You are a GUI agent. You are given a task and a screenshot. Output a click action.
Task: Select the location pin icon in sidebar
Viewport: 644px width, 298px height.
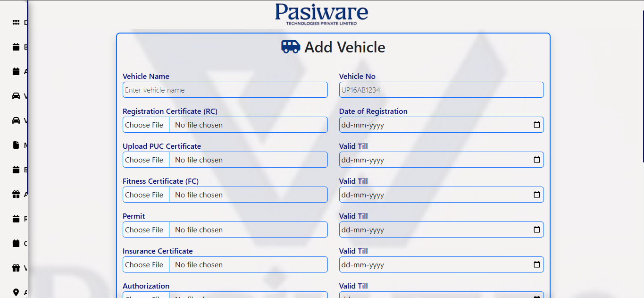click(x=16, y=292)
